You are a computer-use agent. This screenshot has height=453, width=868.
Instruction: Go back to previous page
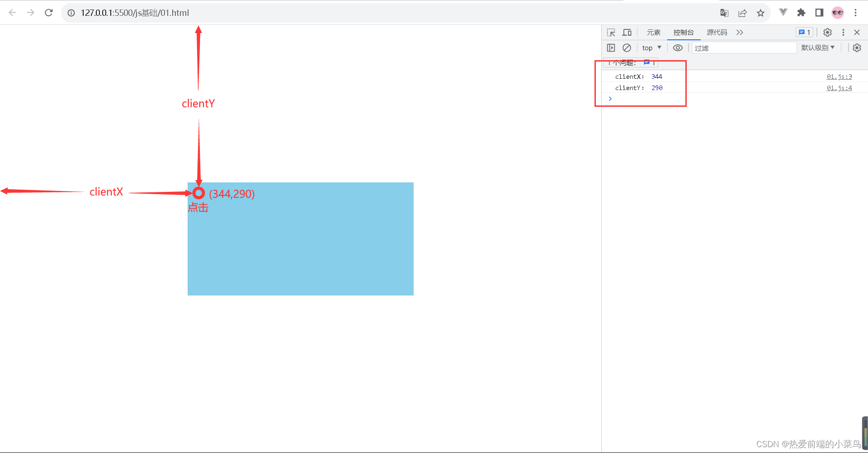[12, 13]
